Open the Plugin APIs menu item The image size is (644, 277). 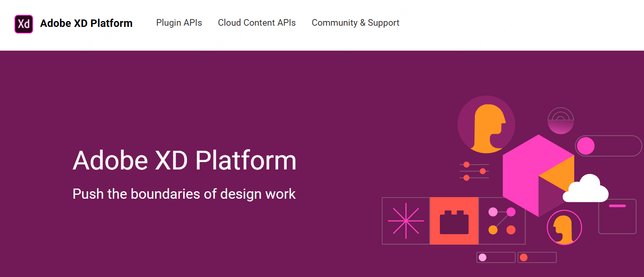[179, 23]
